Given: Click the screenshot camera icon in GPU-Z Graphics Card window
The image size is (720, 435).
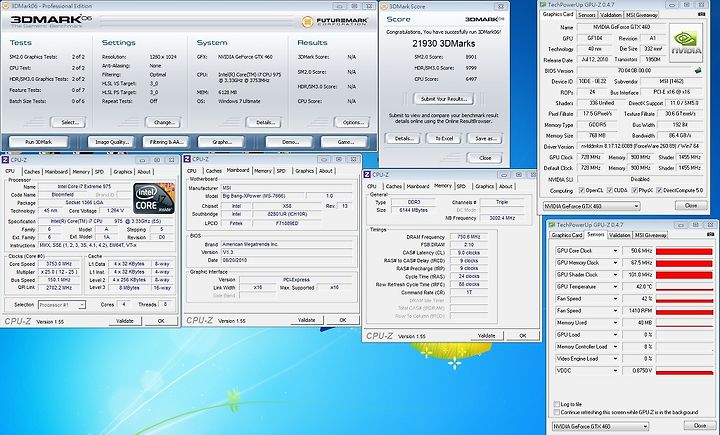Looking at the screenshot, I should click(x=701, y=15).
